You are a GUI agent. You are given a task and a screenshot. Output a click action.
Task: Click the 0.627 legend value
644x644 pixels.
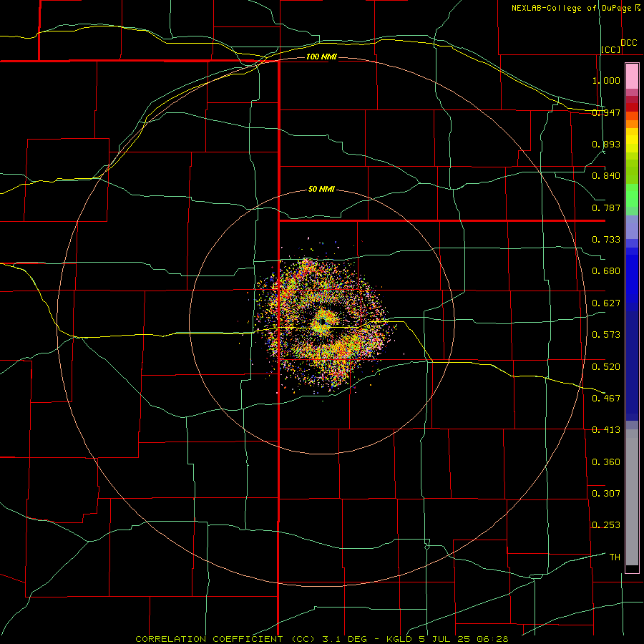[x=606, y=303]
